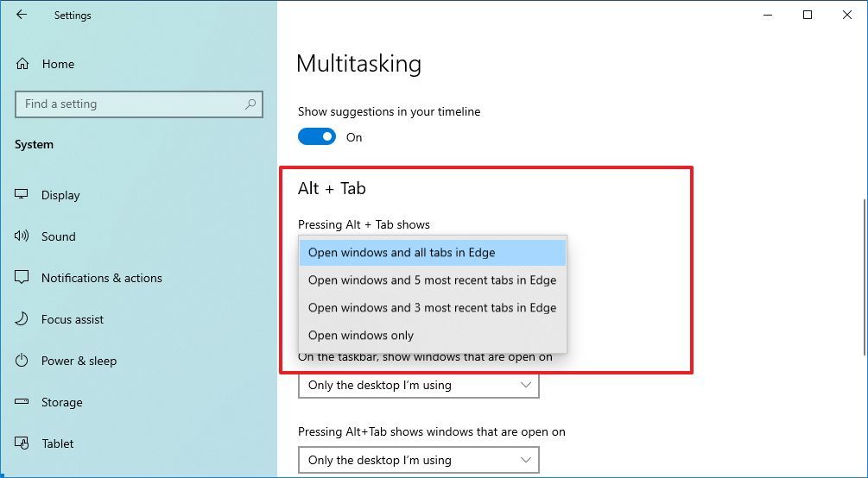Click the Tablet icon in sidebar

tap(22, 443)
